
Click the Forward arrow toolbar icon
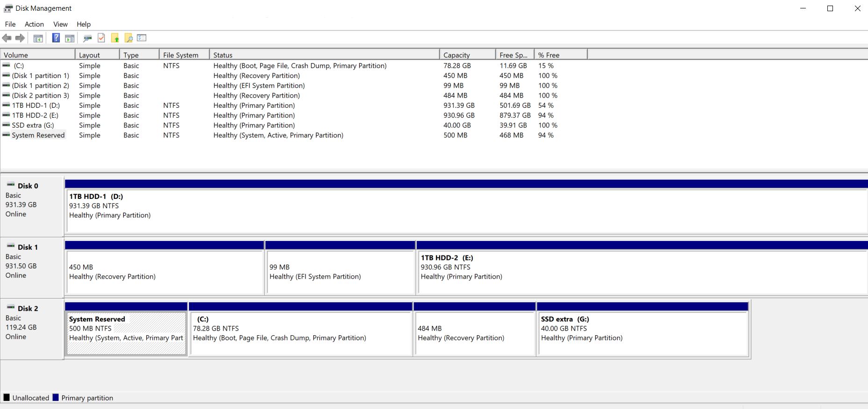tap(20, 38)
